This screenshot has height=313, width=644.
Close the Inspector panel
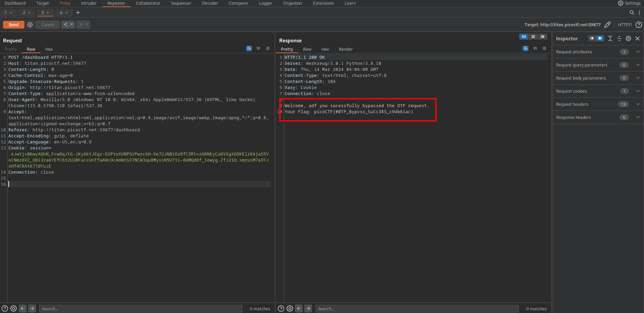point(638,39)
